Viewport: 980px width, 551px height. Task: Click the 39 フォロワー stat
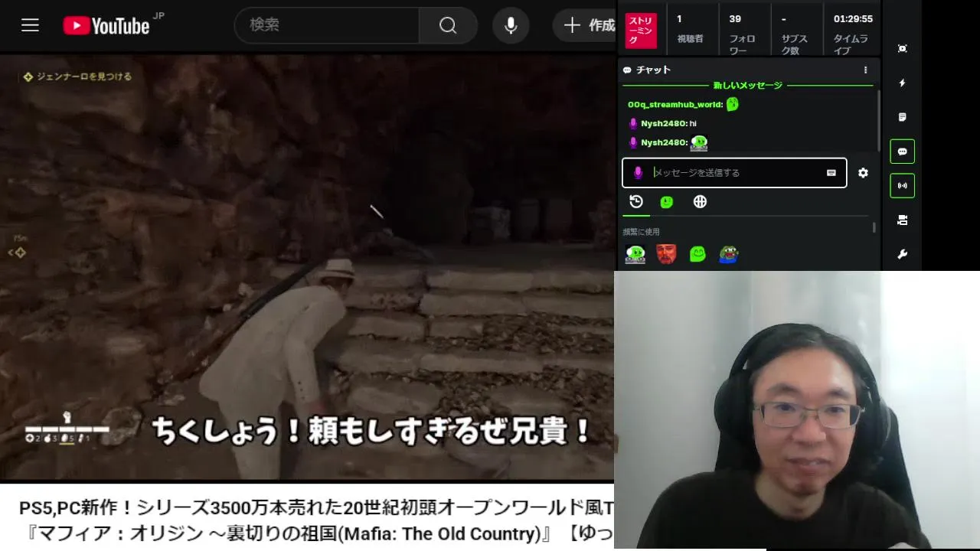(x=743, y=34)
